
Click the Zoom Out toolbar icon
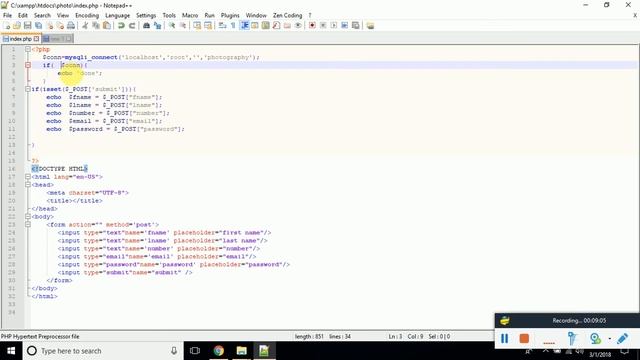(183, 26)
